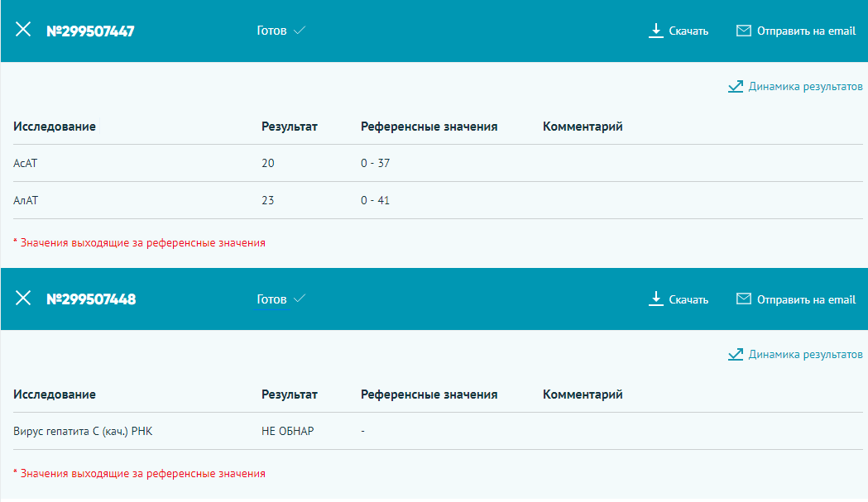Close order №299507448 with the X icon
Image resolution: width=868 pixels, height=502 pixels.
[23, 298]
